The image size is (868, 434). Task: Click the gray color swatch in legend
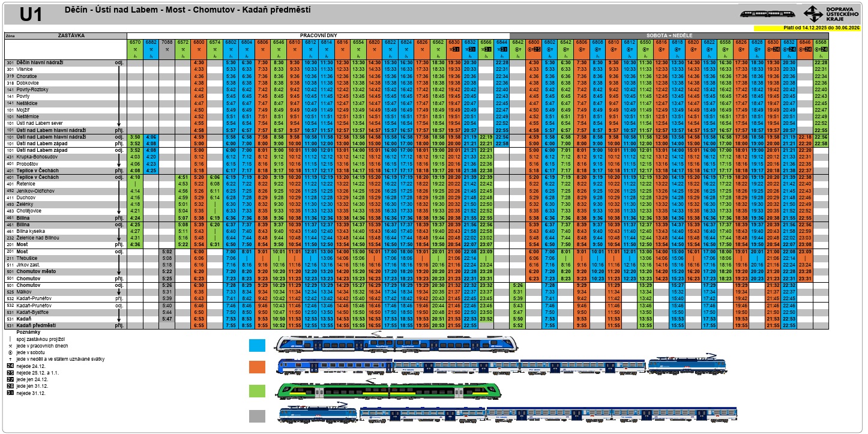[x=257, y=415]
